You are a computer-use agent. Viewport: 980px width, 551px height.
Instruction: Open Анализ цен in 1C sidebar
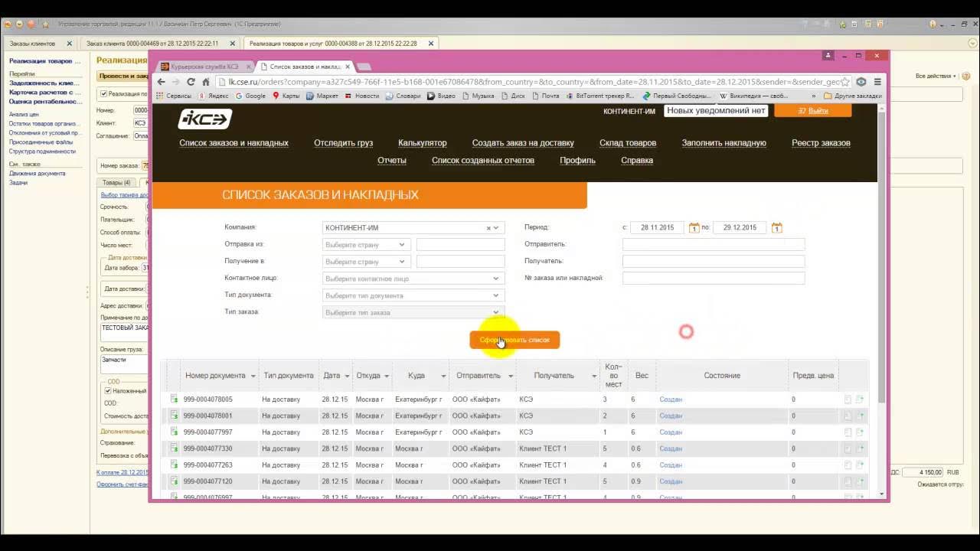(24, 114)
